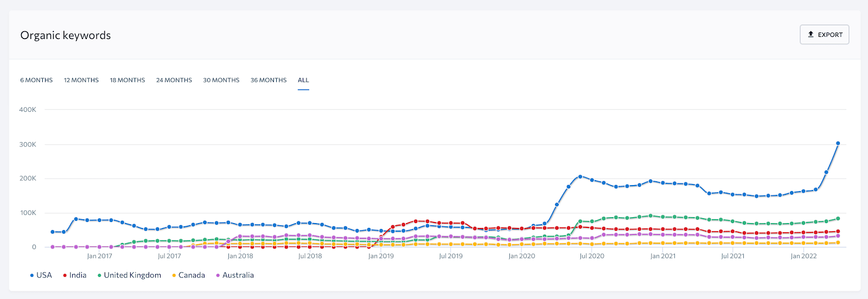Hide the India series via legend
The width and height of the screenshot is (868, 299).
click(75, 275)
